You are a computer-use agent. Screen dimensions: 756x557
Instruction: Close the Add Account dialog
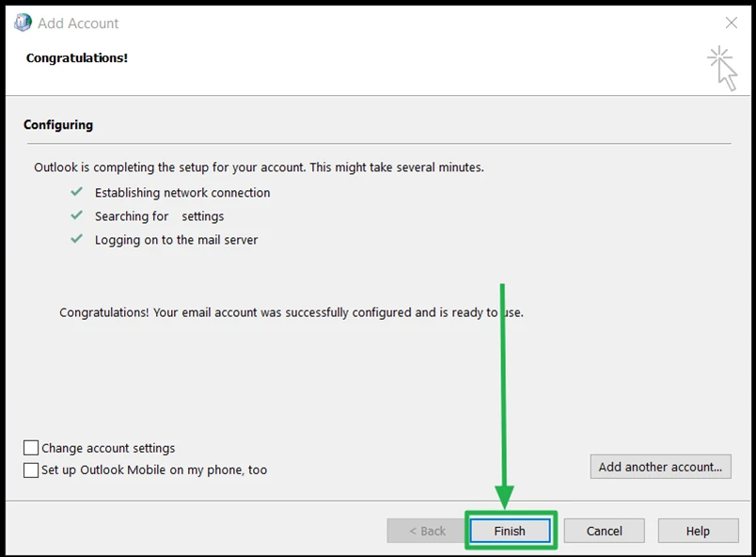[731, 23]
